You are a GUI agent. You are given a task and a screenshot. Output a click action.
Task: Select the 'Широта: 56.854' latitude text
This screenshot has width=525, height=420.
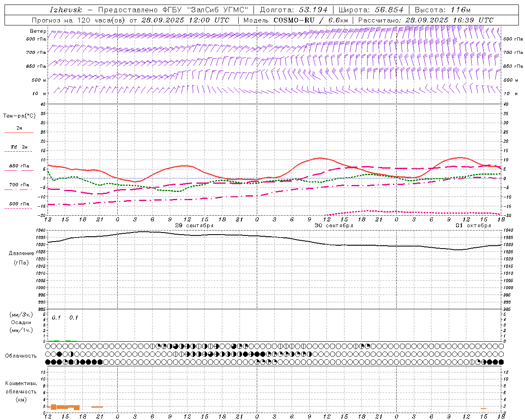tap(371, 10)
